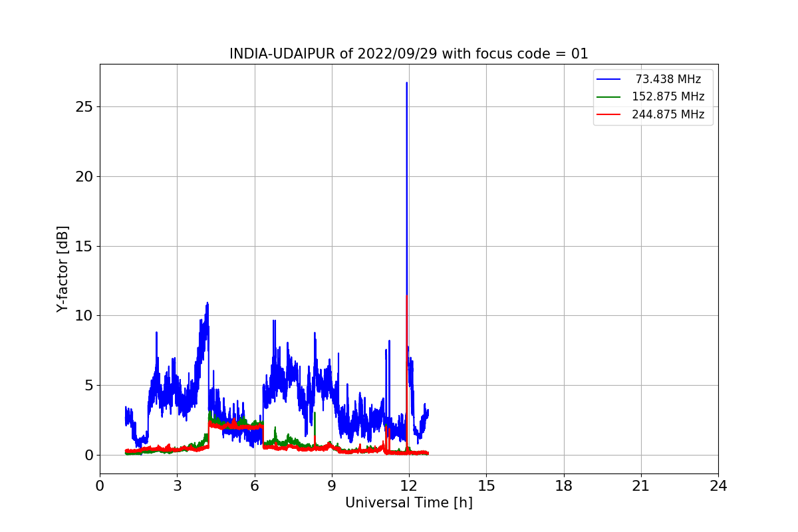The image size is (798, 532).
Task: Click the y-axis tick label '25'
Action: point(85,107)
